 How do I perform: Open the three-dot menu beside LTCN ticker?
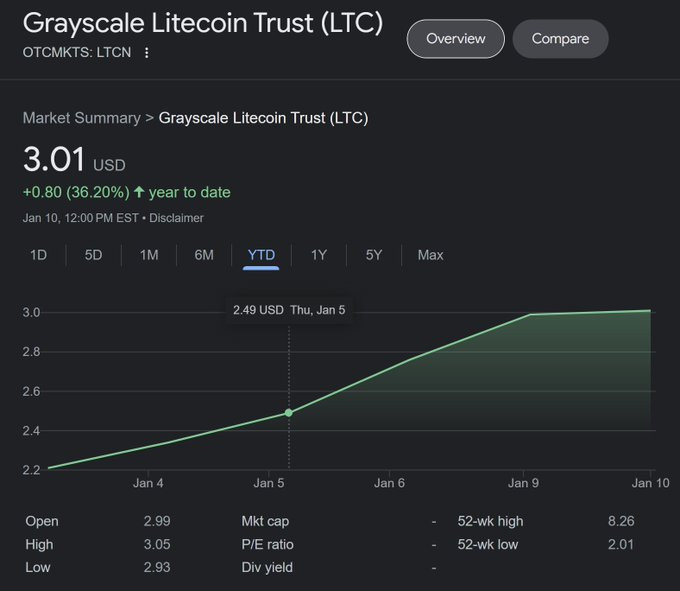click(147, 52)
